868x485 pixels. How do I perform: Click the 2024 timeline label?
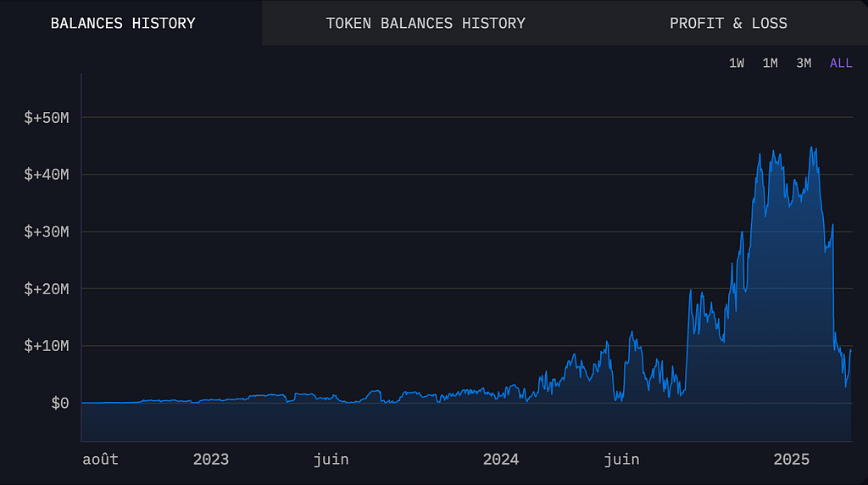(501, 460)
